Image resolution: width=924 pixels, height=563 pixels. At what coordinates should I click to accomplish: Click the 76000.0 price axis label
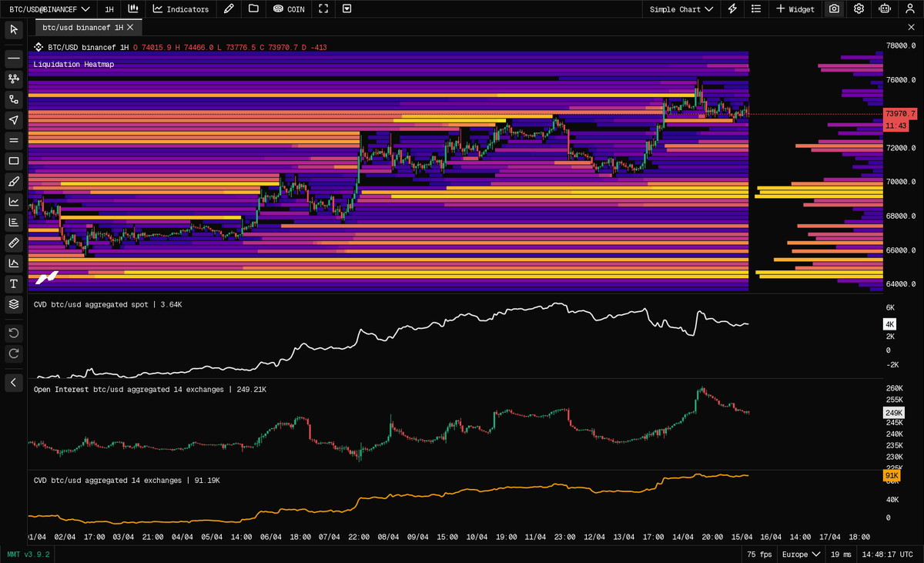click(902, 80)
